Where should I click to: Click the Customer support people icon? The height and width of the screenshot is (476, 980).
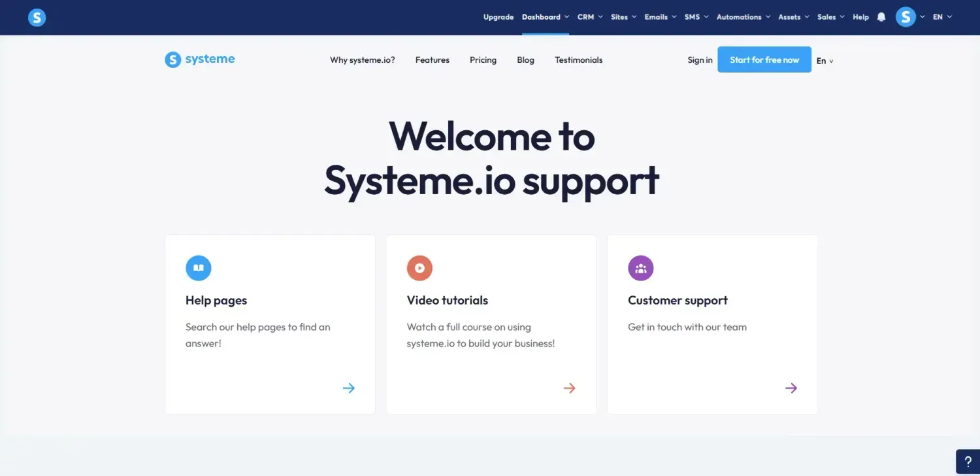pyautogui.click(x=641, y=268)
